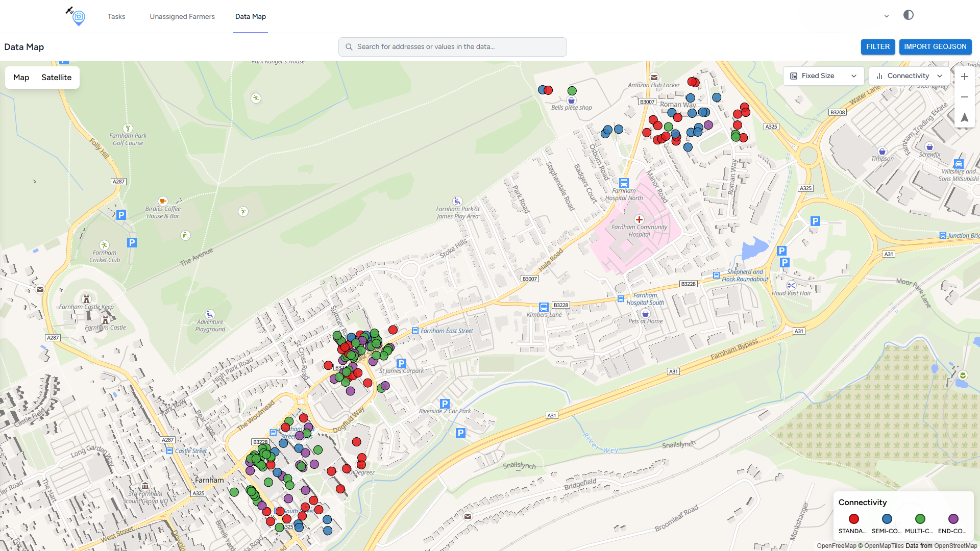Click the Riverside 2 Car Park icon
The image size is (980, 551).
(445, 403)
